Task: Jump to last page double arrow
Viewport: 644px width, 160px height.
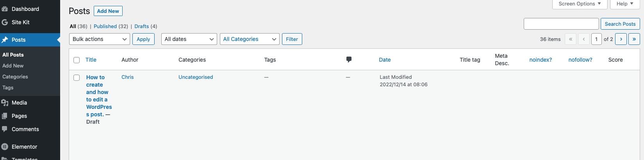Action: 634,39
